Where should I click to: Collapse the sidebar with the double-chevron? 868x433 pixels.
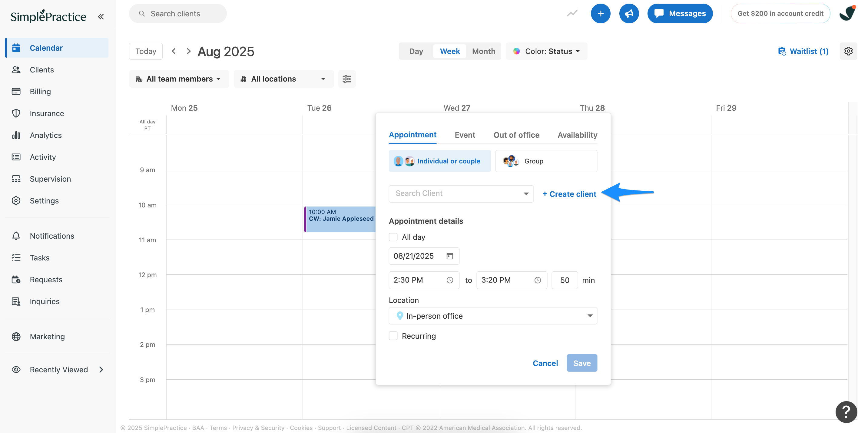pos(101,16)
